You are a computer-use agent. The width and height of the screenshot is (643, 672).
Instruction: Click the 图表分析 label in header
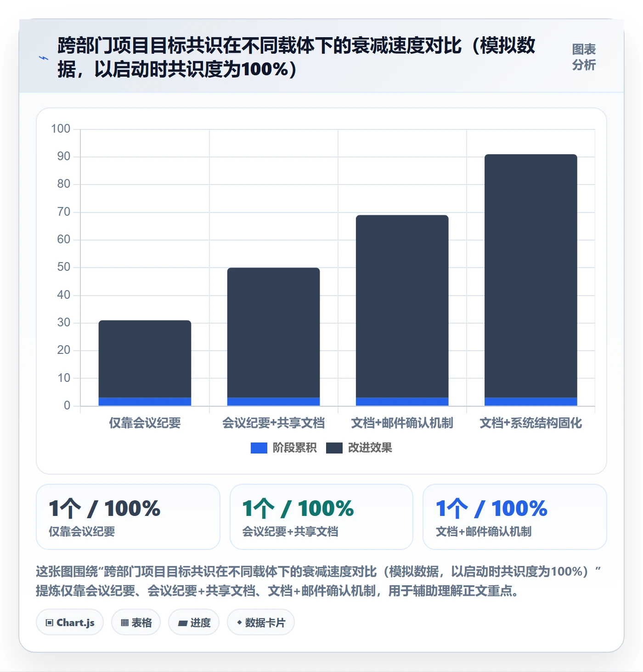584,57
